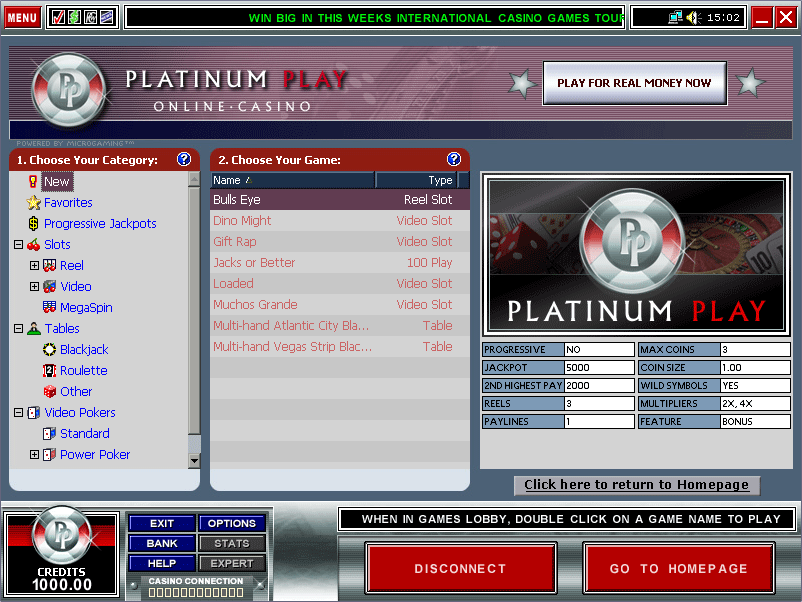Select Dino Might game row
The image size is (802, 602).
tap(340, 220)
